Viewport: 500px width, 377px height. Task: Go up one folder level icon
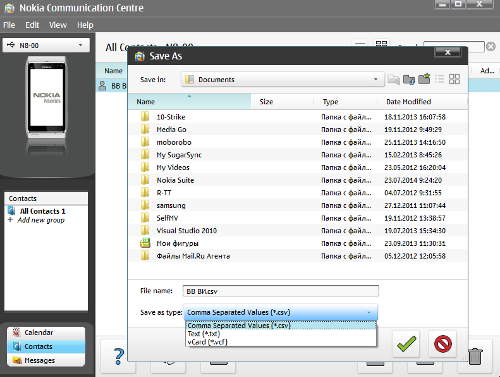tap(409, 79)
